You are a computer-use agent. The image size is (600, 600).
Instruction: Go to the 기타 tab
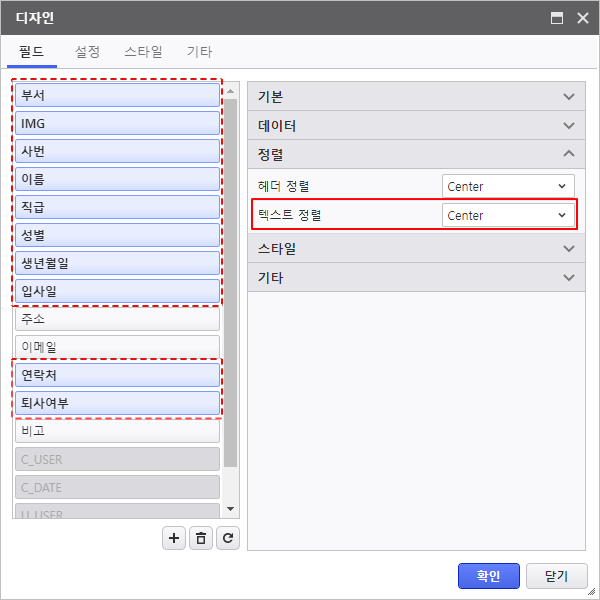click(199, 52)
